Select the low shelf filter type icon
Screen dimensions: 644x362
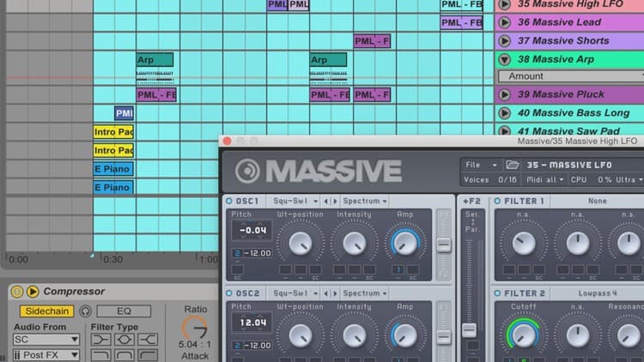[100, 340]
